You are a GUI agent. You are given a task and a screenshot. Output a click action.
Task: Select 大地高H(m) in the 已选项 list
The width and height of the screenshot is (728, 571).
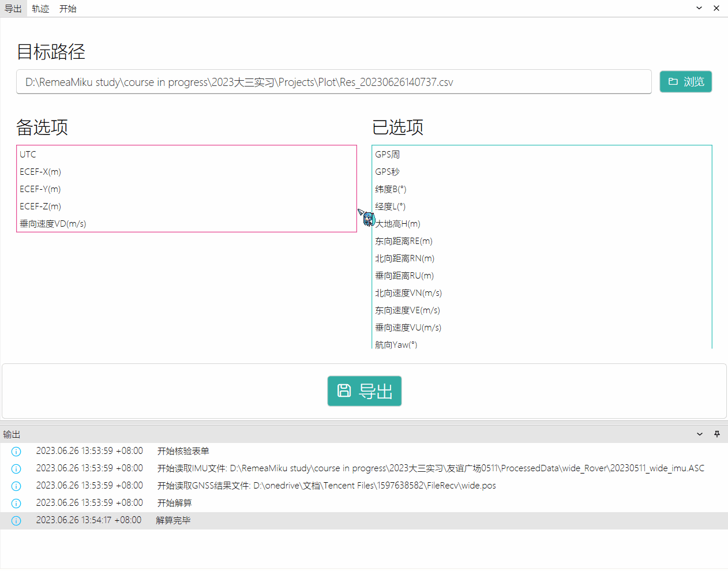[542, 224]
